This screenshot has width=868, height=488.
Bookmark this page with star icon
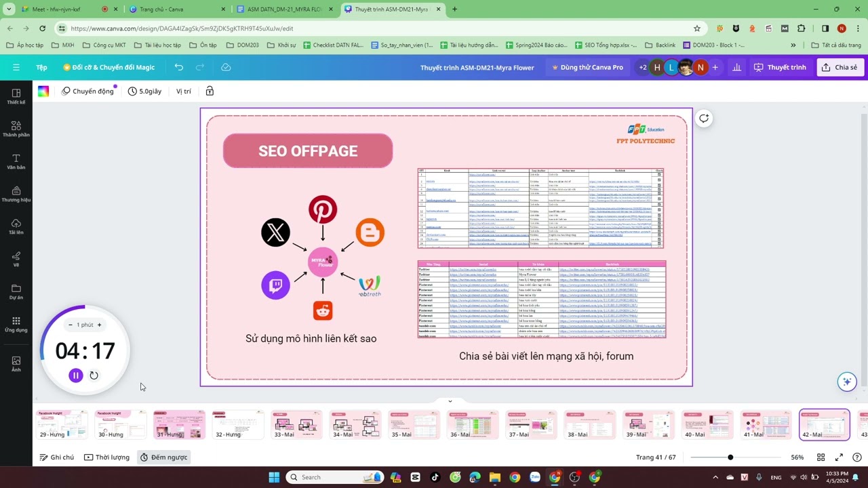point(696,28)
